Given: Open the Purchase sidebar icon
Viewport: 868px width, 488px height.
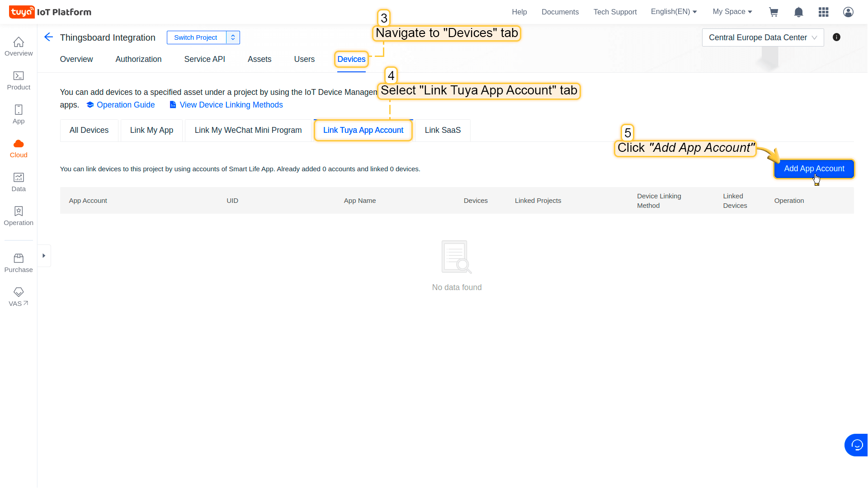Looking at the screenshot, I should pos(19,263).
